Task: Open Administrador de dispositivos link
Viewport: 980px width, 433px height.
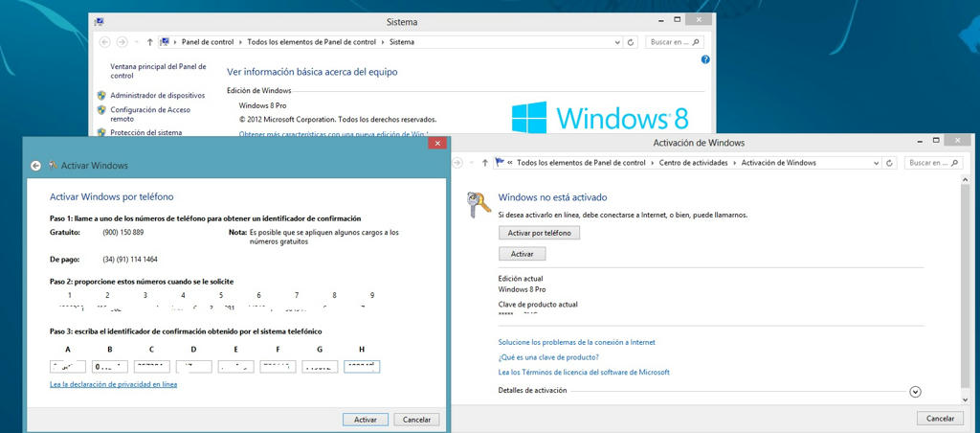Action: point(158,96)
